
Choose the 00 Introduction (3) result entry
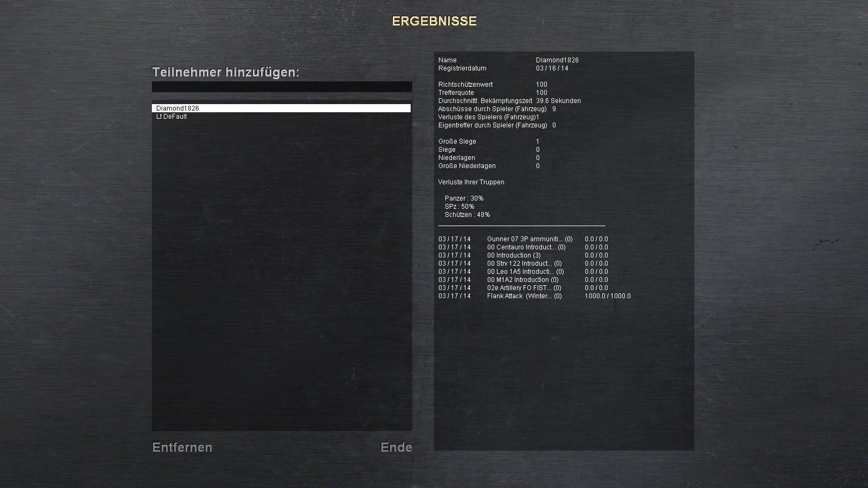pos(513,255)
